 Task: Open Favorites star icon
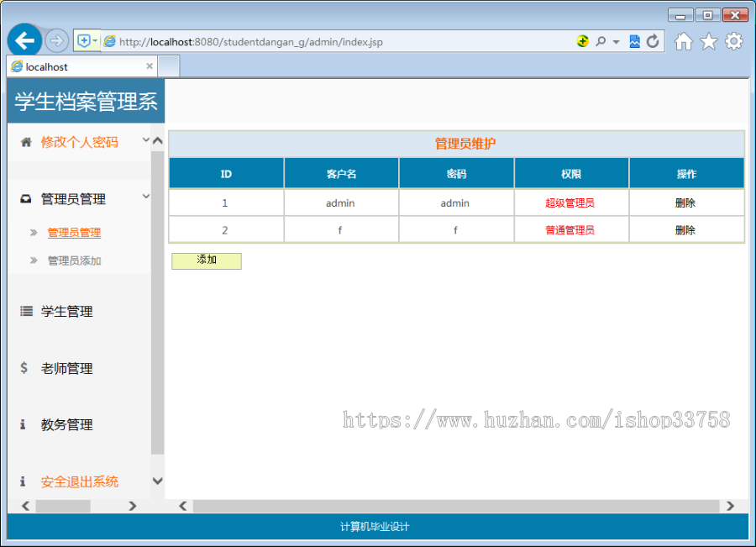(x=709, y=41)
